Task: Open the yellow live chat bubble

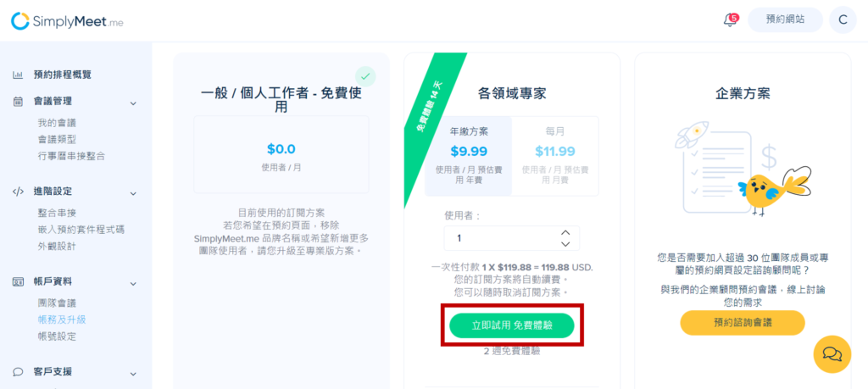Action: (x=832, y=354)
